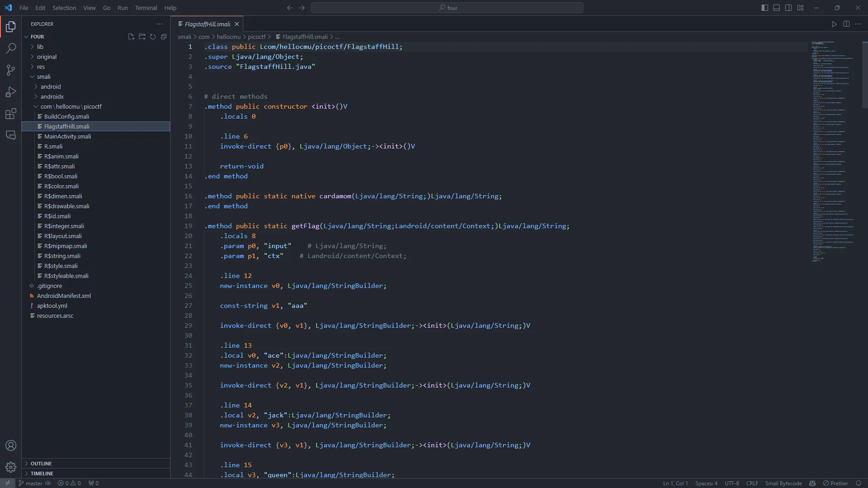Open the Search view

(x=11, y=48)
